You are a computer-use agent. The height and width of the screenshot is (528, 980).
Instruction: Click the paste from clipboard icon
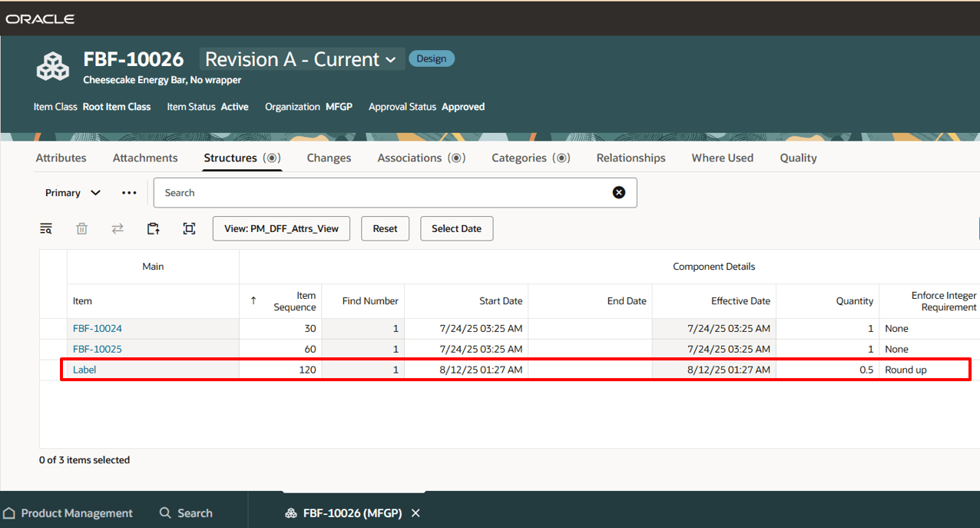(x=153, y=228)
